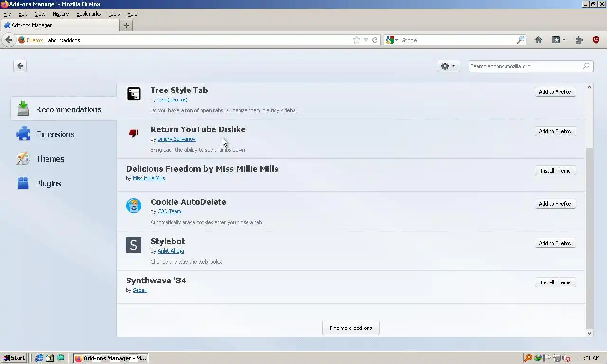Add Stylebot to Firefox

click(x=555, y=243)
